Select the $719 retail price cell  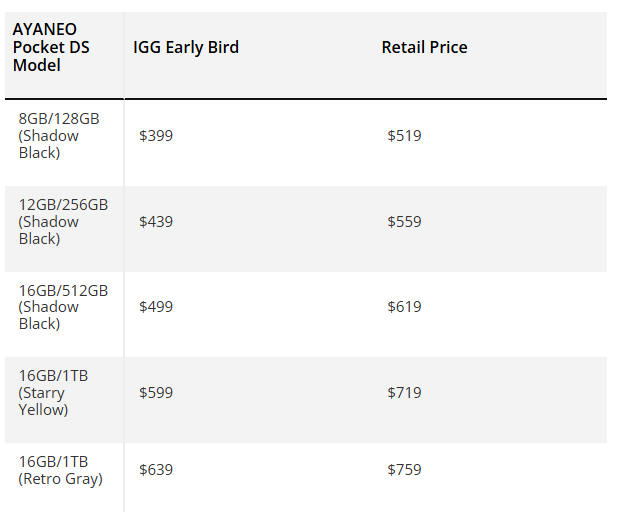coord(404,393)
